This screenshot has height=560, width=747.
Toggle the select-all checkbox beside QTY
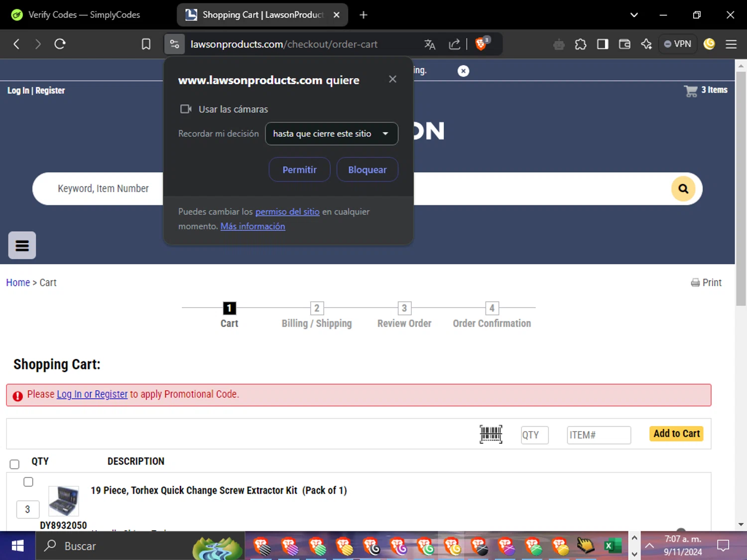click(x=14, y=464)
